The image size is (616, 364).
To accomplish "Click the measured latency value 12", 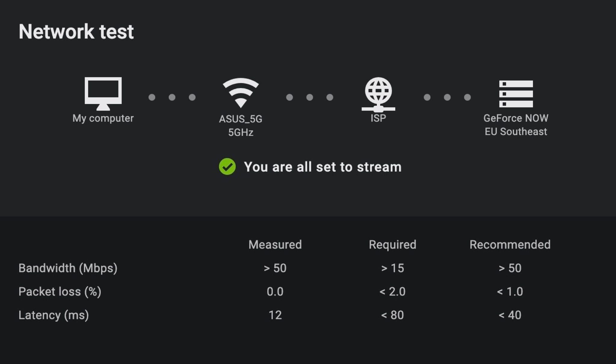I will point(275,315).
